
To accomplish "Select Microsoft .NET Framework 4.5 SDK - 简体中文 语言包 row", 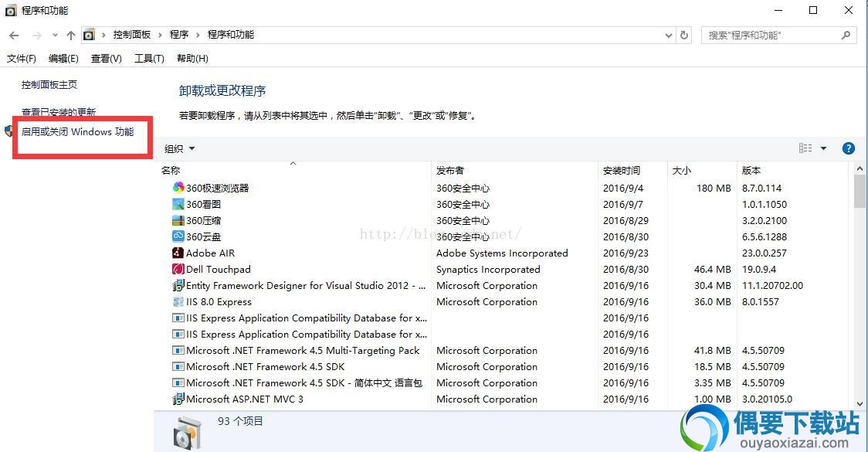I will tap(501, 382).
